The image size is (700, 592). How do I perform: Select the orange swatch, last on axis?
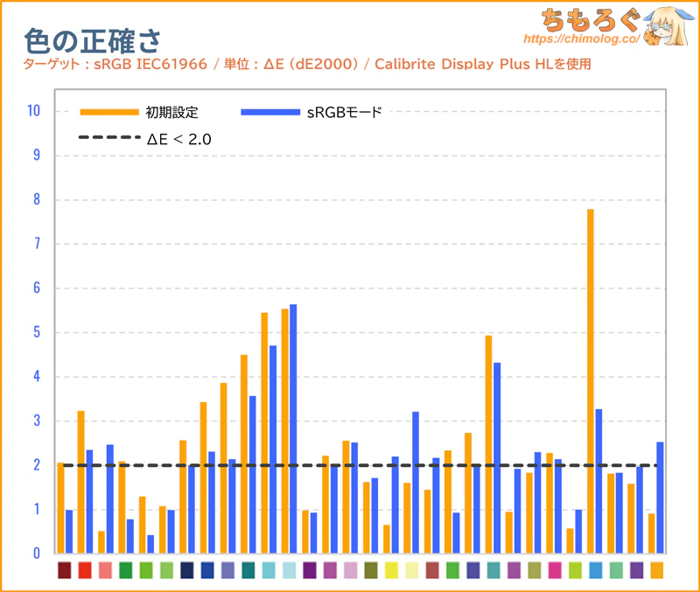pyautogui.click(x=656, y=570)
